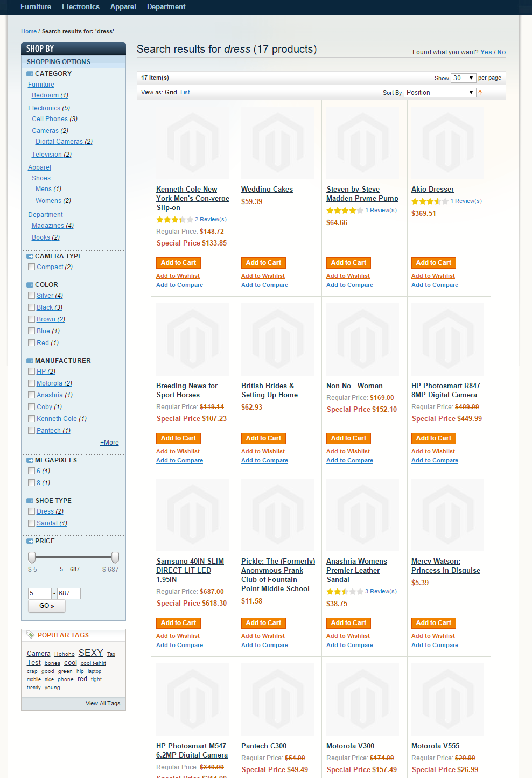Tick the Compact camera type checkbox
This screenshot has height=778, width=532.
click(x=31, y=267)
